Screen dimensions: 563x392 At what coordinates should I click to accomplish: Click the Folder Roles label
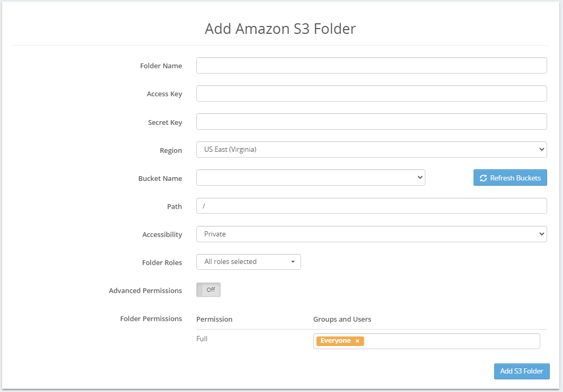pyautogui.click(x=162, y=262)
